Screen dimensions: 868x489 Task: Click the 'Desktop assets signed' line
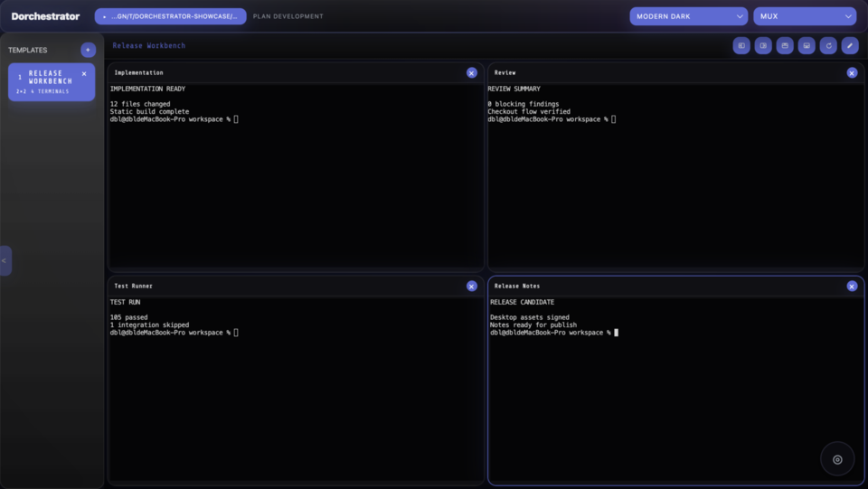click(x=530, y=317)
